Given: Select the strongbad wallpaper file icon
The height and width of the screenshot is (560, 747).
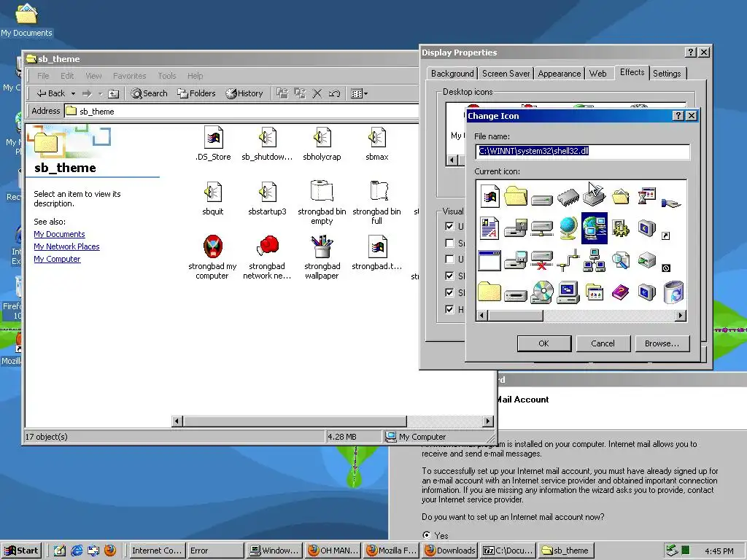Looking at the screenshot, I should (x=322, y=257).
